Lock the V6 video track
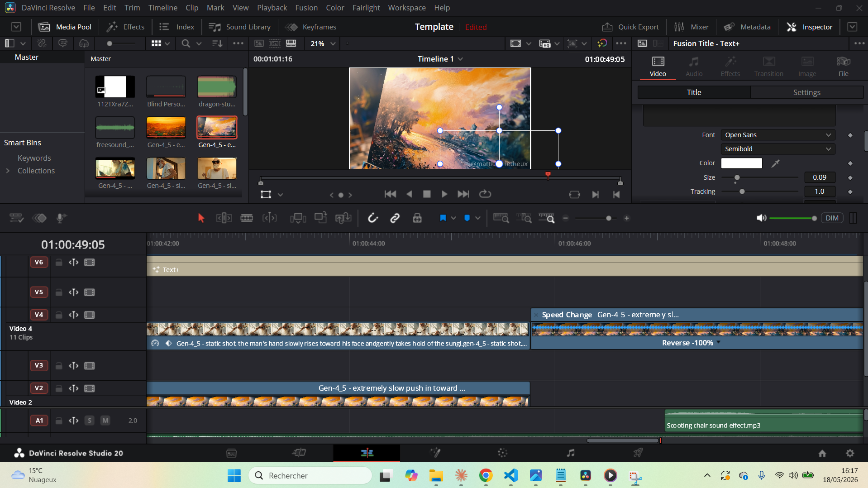Viewport: 868px width, 488px height. click(x=59, y=262)
